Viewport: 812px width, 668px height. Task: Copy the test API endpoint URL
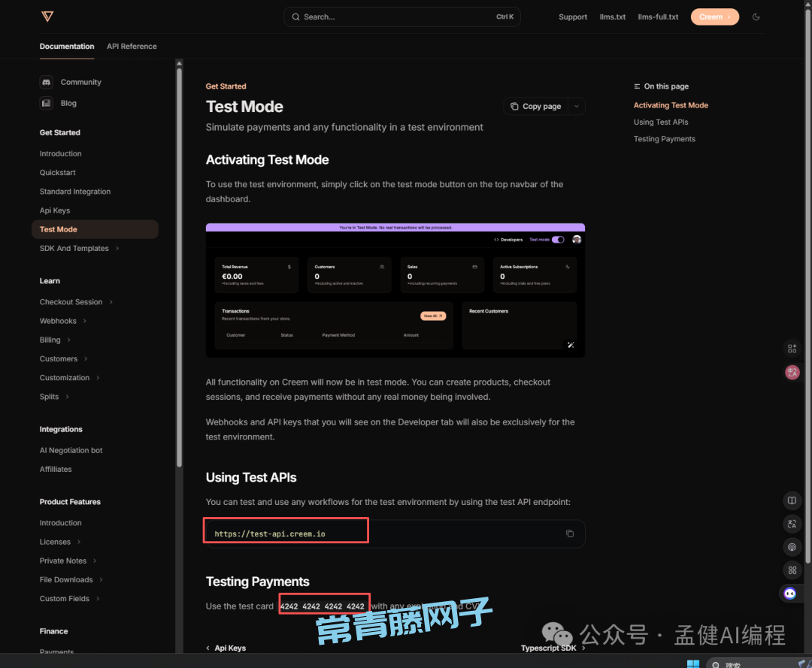click(x=569, y=533)
